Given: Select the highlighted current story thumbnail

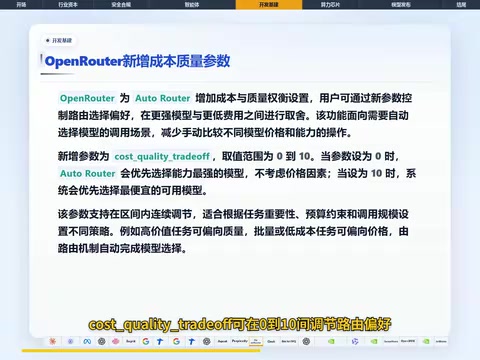Looking at the screenshot, I should (x=256, y=341).
